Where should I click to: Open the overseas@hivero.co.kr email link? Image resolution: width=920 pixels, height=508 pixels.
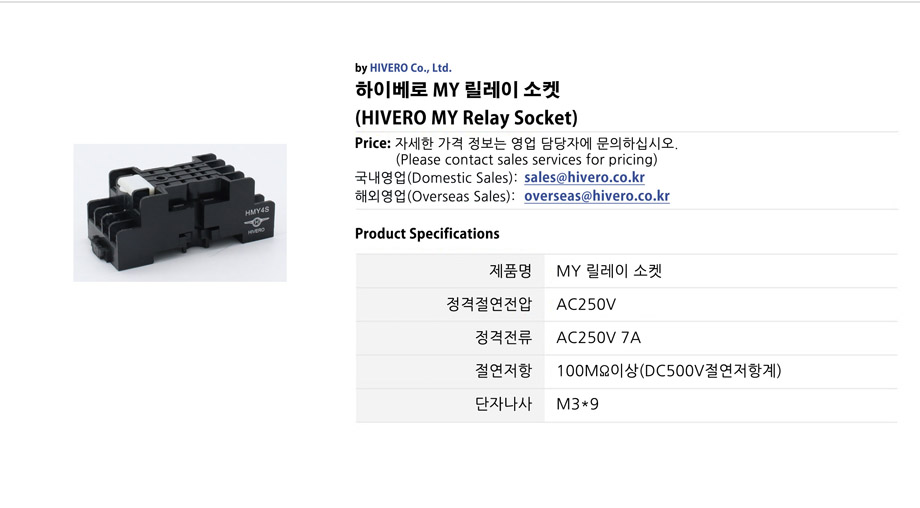pyautogui.click(x=597, y=197)
